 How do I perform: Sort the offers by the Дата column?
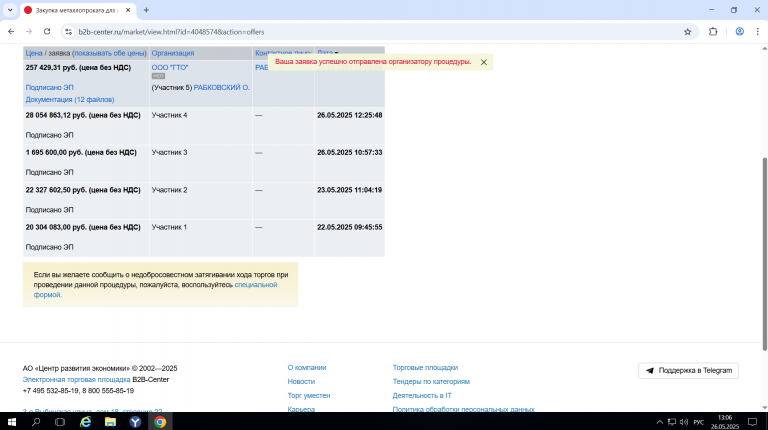pyautogui.click(x=325, y=53)
